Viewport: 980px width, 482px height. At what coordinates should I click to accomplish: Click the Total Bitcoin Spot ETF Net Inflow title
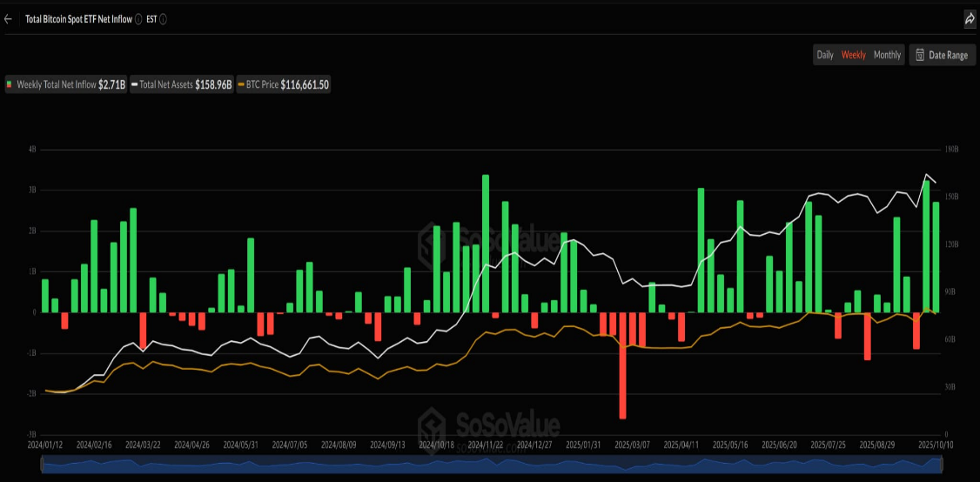[x=78, y=18]
